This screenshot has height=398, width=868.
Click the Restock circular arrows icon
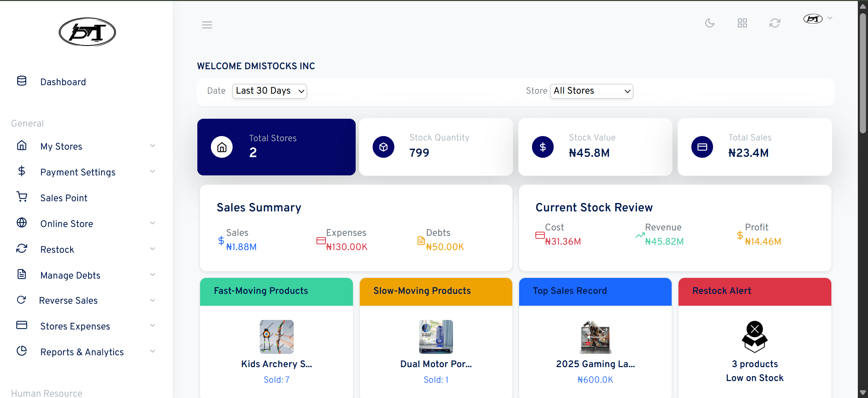[x=22, y=249]
